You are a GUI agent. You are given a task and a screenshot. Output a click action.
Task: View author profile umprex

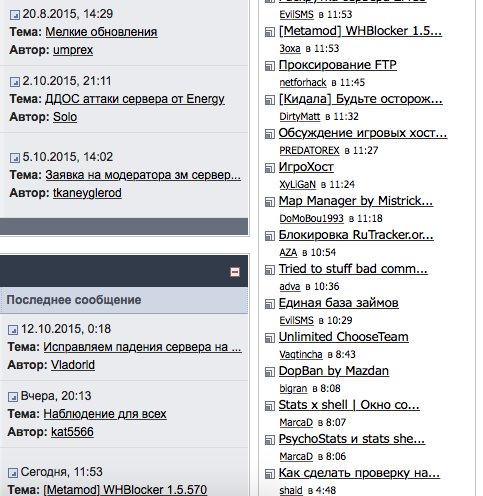[x=73, y=50]
